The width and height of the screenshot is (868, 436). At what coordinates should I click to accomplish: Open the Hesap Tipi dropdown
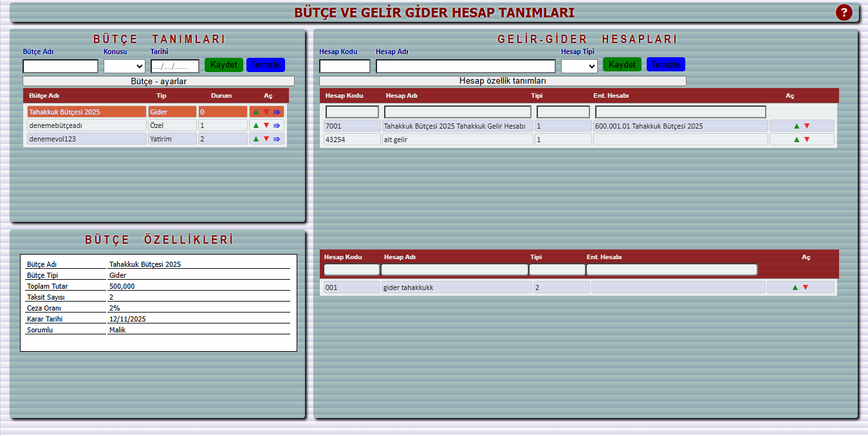click(579, 66)
